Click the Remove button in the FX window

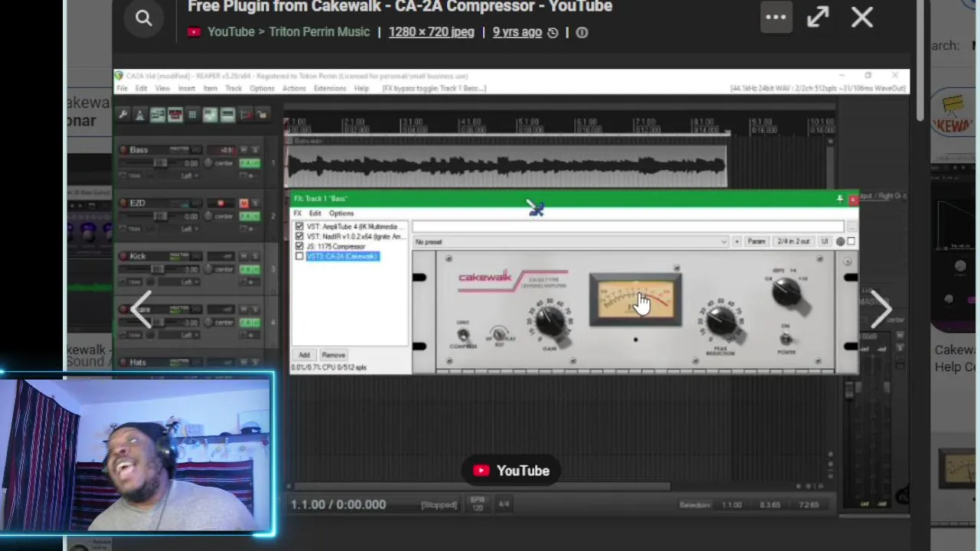333,355
